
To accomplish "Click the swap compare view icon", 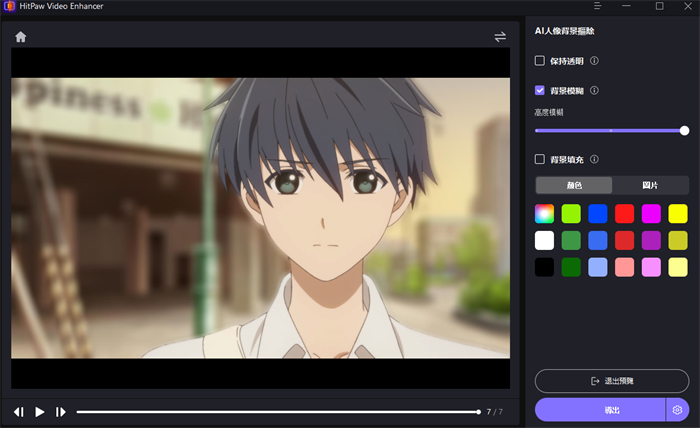I will [499, 37].
